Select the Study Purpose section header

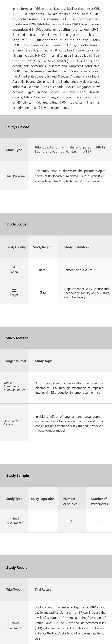pyautogui.click(x=18, y=127)
